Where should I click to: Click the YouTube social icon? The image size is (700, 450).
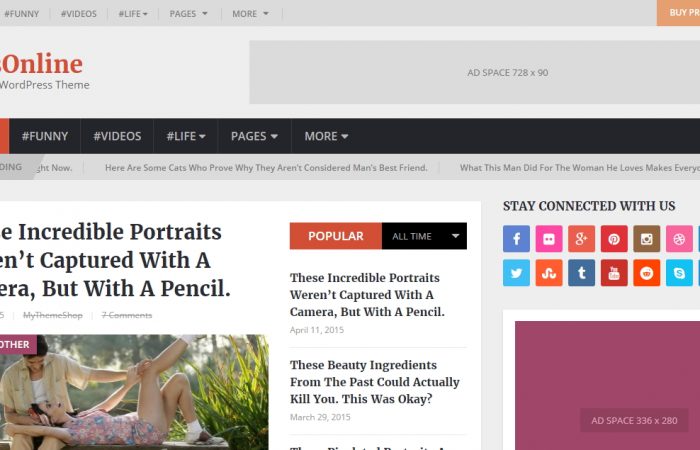click(614, 273)
